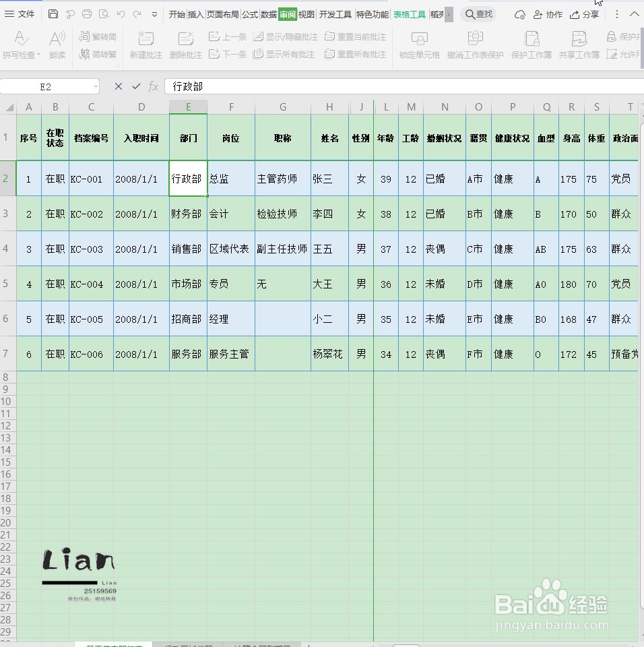
Task: Show more ribbon tabs with the arrow
Action: point(449,14)
